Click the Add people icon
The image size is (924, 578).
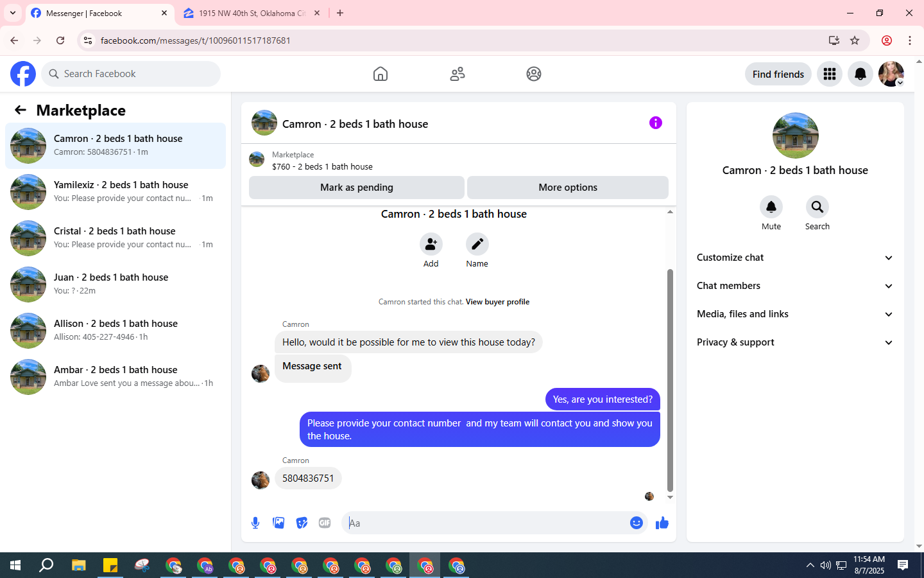point(431,244)
